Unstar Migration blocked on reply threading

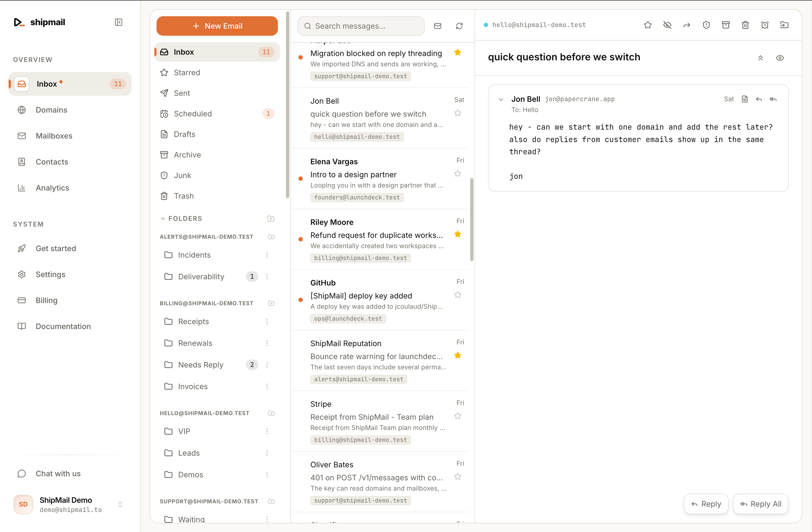tap(458, 52)
